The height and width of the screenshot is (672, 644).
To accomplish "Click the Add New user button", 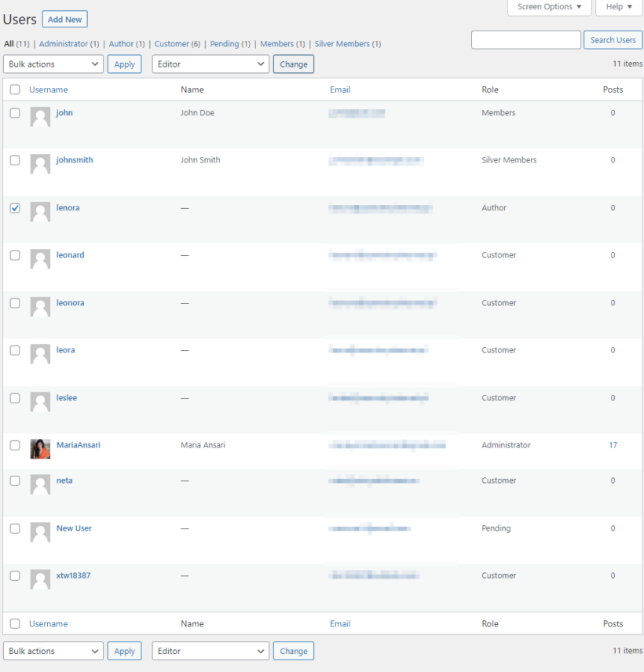I will tap(64, 19).
